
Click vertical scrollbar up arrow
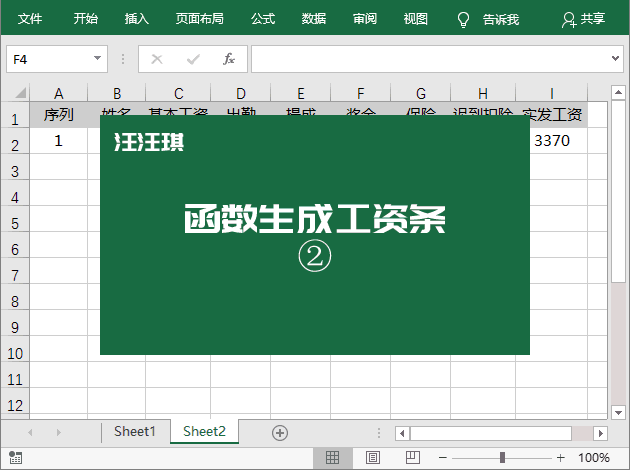(618, 93)
